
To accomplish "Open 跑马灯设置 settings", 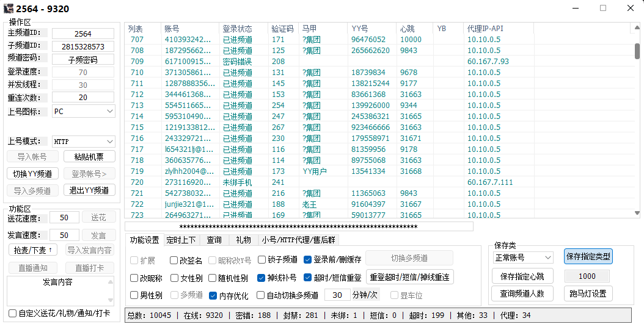I will tap(588, 293).
